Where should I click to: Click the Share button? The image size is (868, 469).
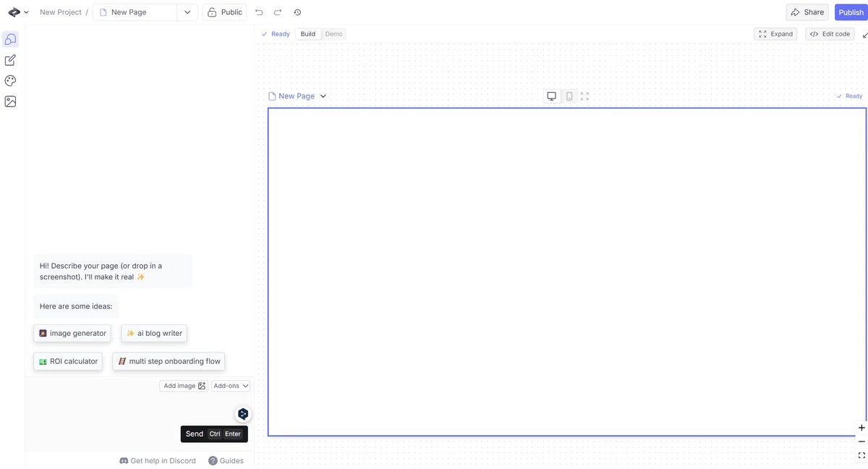click(807, 12)
